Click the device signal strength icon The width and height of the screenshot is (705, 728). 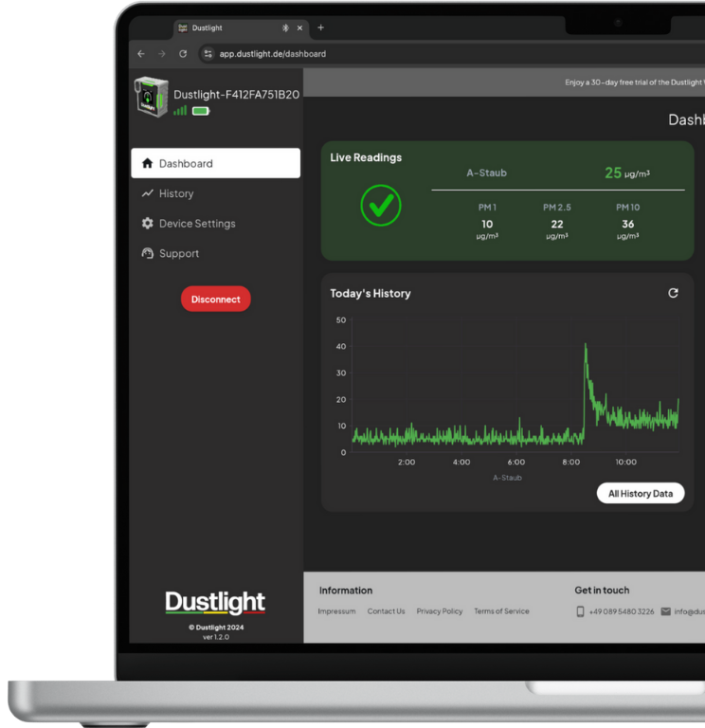pyautogui.click(x=180, y=111)
